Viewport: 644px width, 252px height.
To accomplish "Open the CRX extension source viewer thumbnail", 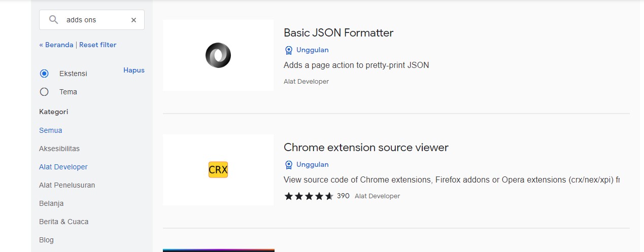I will point(218,170).
